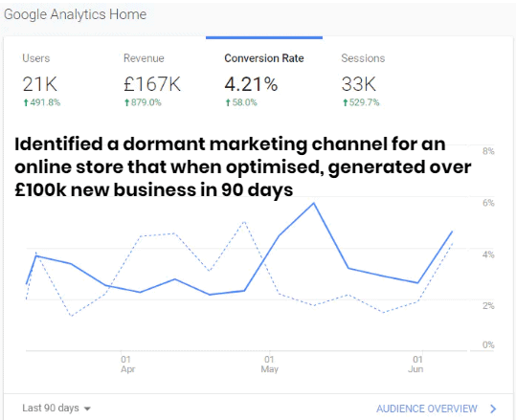
Task: Click the 33K sessions value
Action: point(358,84)
